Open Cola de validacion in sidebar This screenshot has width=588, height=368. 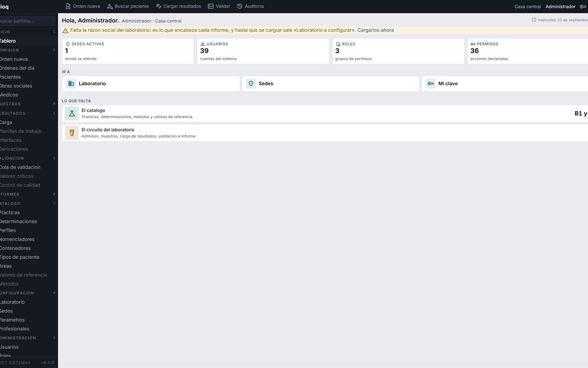(x=28, y=167)
